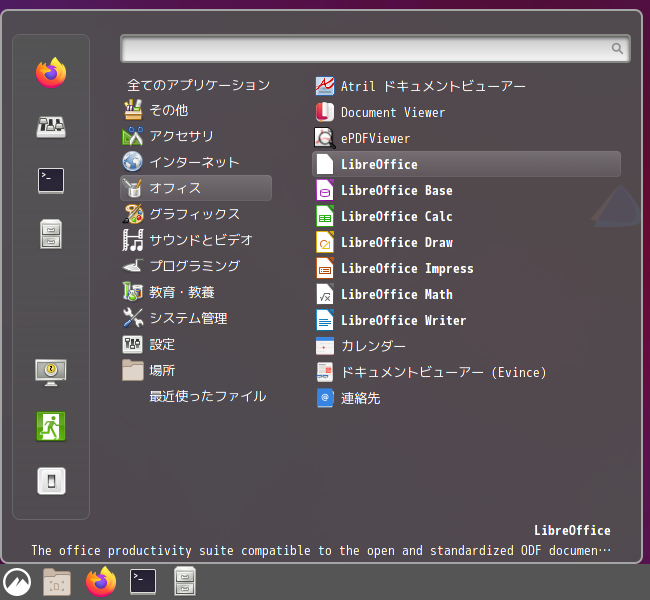
Task: Open the カレンダー application
Action: click(466, 346)
